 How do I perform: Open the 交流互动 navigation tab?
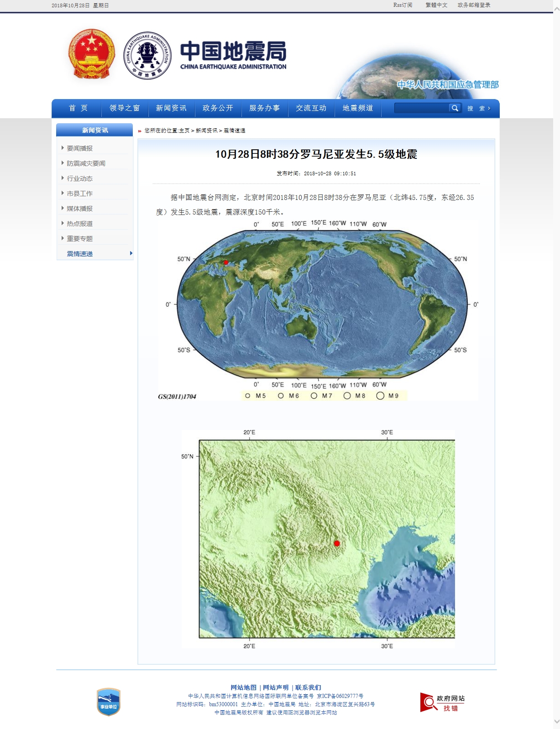pos(311,108)
